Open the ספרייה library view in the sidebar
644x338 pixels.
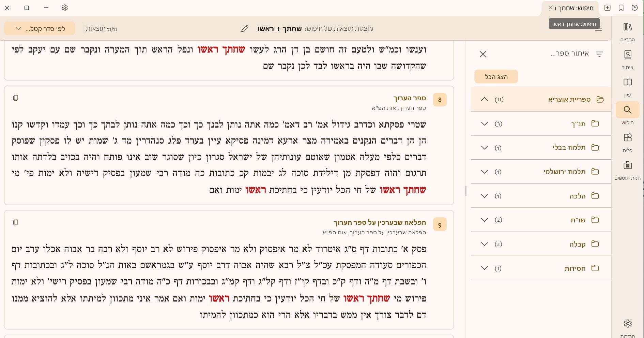(627, 31)
